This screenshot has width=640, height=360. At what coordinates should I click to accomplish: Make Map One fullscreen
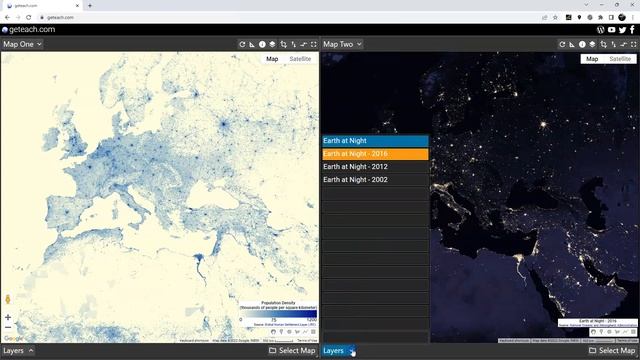314,44
